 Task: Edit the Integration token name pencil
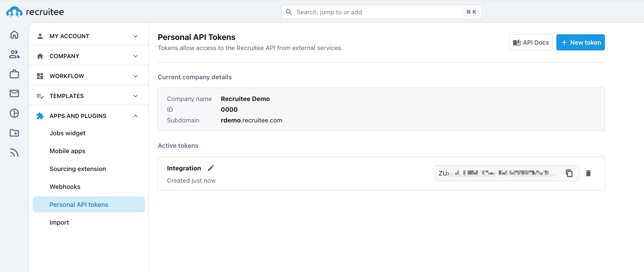click(x=211, y=168)
